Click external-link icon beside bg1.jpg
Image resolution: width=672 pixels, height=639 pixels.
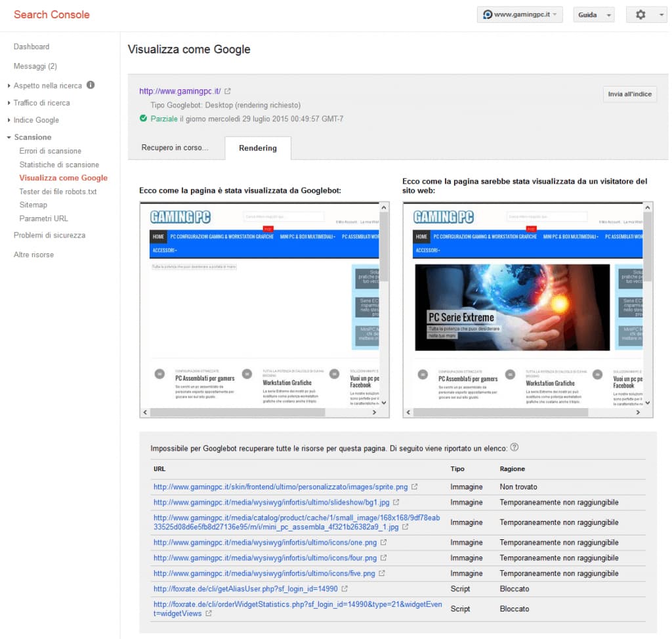[x=396, y=503]
